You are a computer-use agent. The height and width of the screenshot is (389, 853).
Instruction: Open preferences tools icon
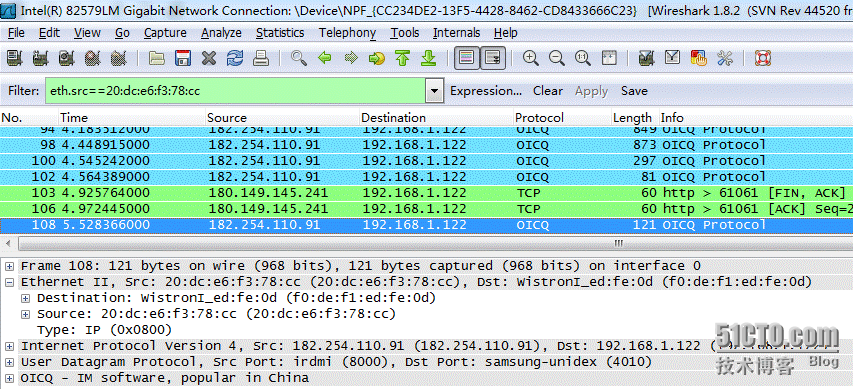pos(725,58)
